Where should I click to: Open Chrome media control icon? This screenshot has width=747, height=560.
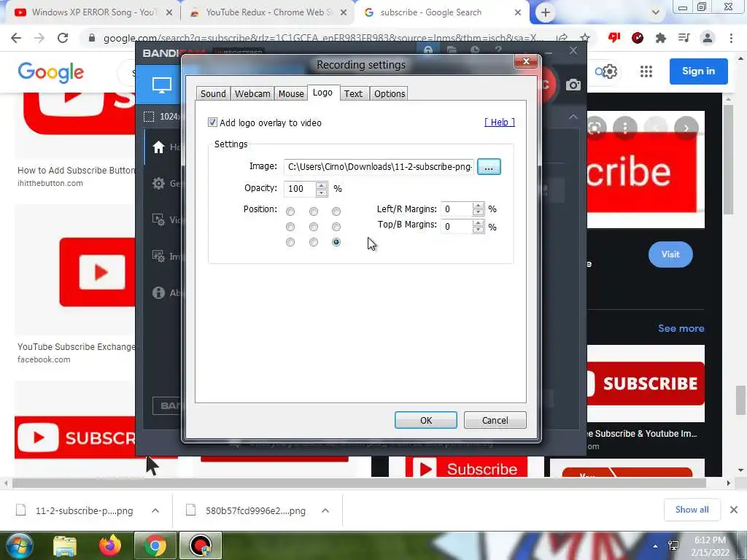(684, 38)
